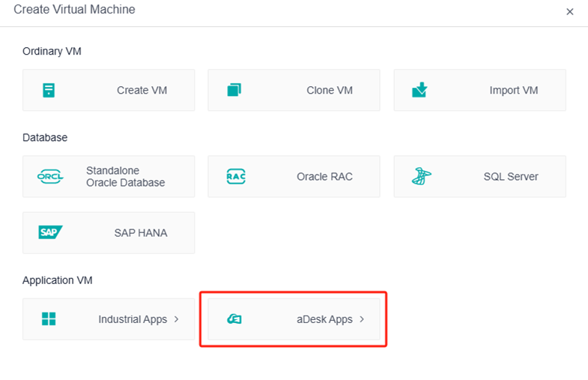Click the ORCL Oracle Database icon

(x=50, y=177)
